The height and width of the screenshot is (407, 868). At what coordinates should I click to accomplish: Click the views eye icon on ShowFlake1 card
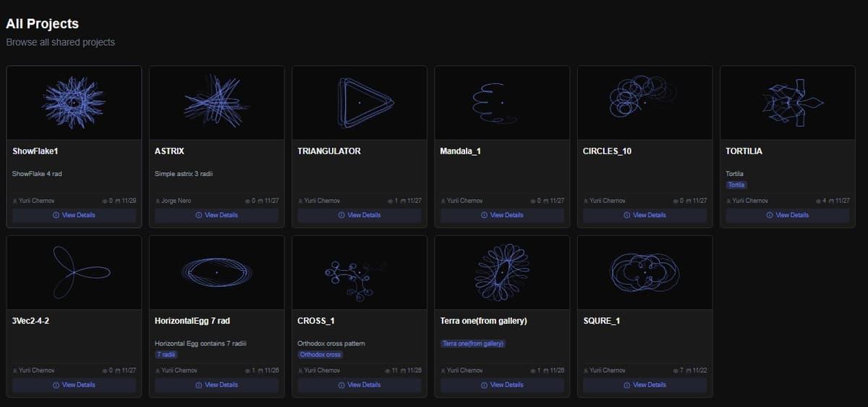106,201
